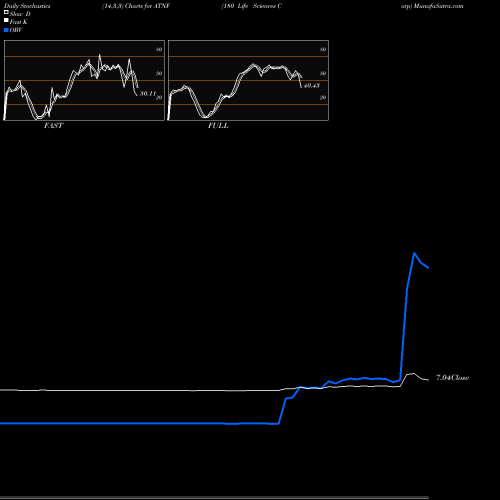
Task: Click the Fast K legend swatch
Action: click(x=6, y=21)
